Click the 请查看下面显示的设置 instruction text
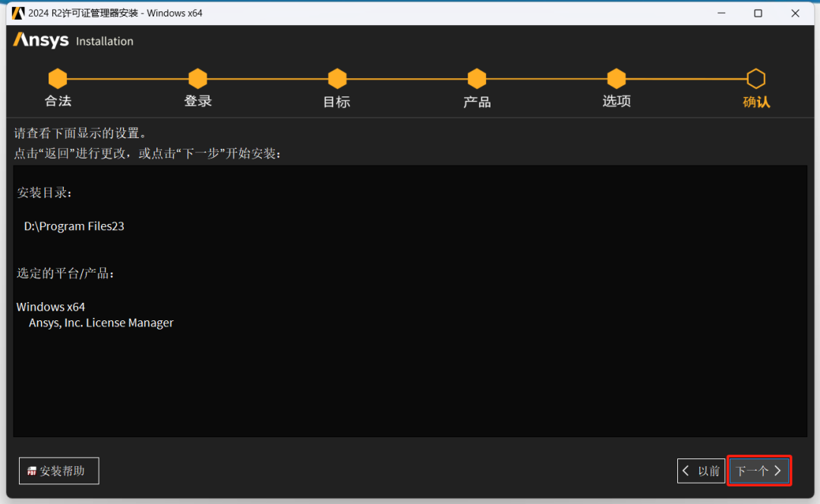820x504 pixels. coord(81,134)
